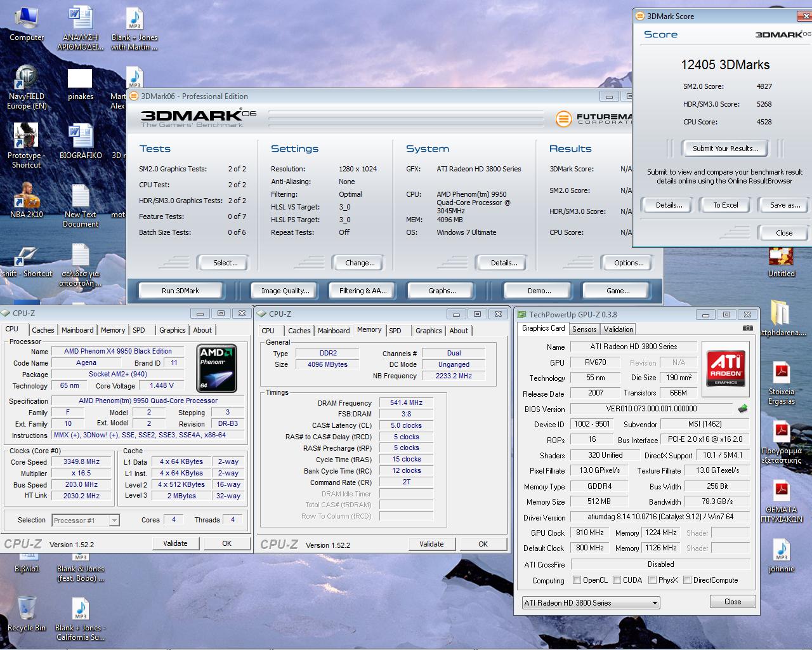Open the Stoixeia Ergasias PDF file

(781, 383)
